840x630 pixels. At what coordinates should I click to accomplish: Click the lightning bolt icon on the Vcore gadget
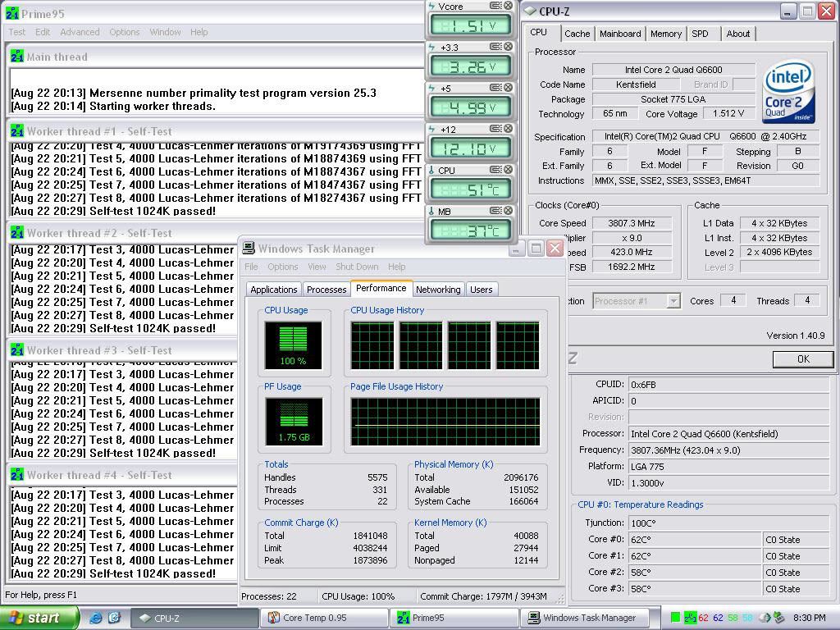click(431, 7)
